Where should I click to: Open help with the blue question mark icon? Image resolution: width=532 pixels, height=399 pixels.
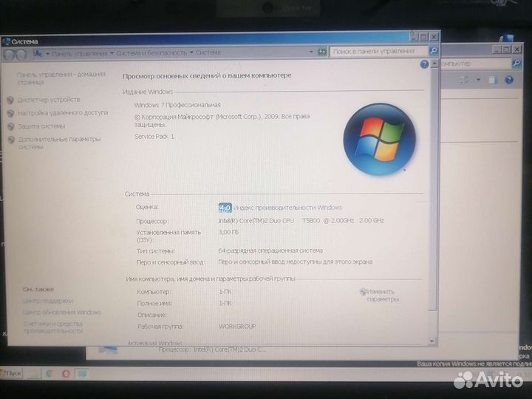point(424,64)
